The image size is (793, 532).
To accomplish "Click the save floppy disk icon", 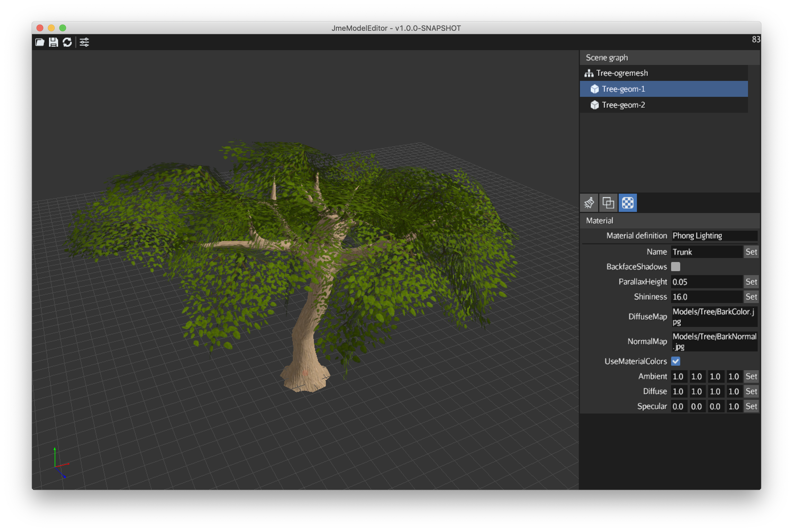I will point(53,42).
